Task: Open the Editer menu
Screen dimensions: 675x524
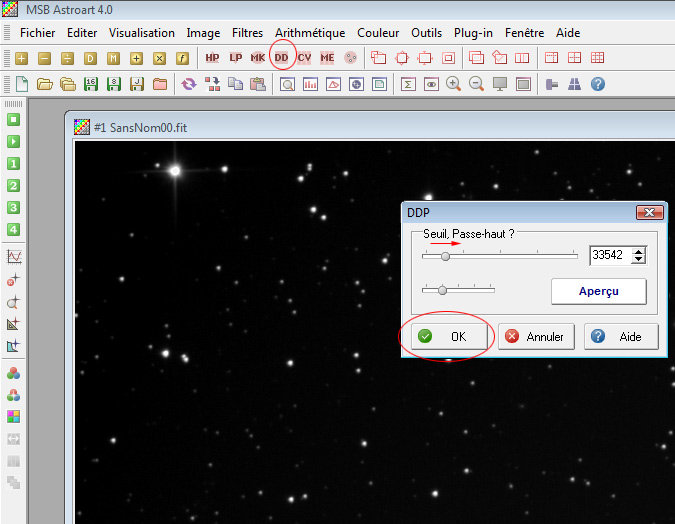Action: (x=82, y=33)
